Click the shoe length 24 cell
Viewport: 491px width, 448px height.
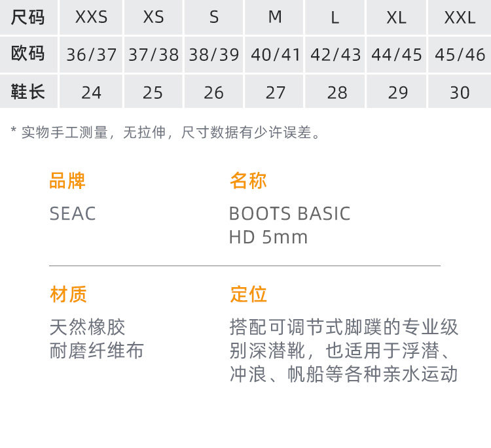[91, 93]
